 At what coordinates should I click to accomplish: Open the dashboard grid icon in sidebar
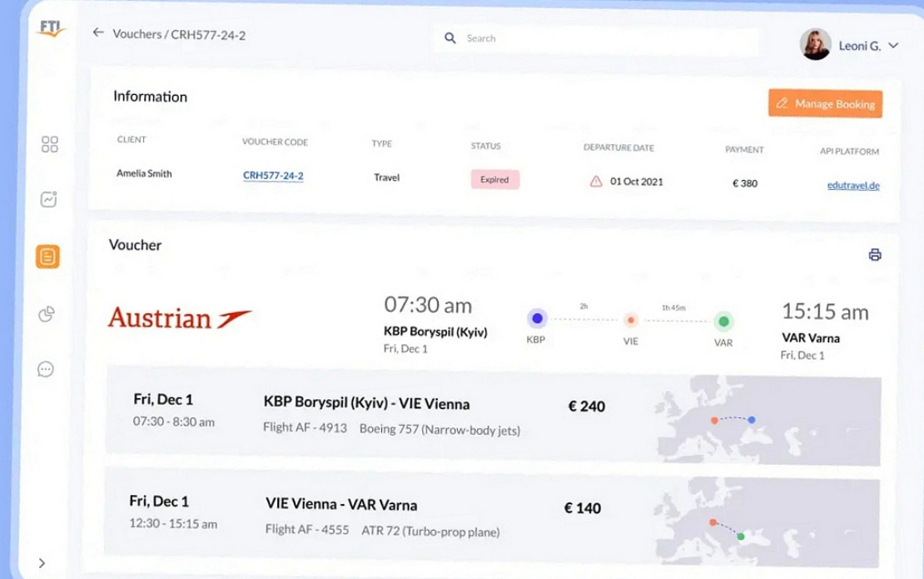(49, 144)
